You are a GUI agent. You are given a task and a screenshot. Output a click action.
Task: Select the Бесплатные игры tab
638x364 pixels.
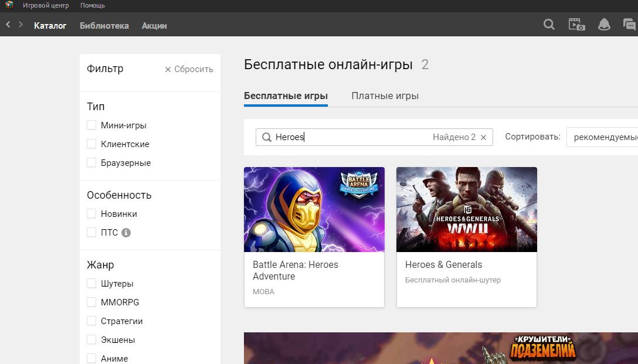[286, 96]
